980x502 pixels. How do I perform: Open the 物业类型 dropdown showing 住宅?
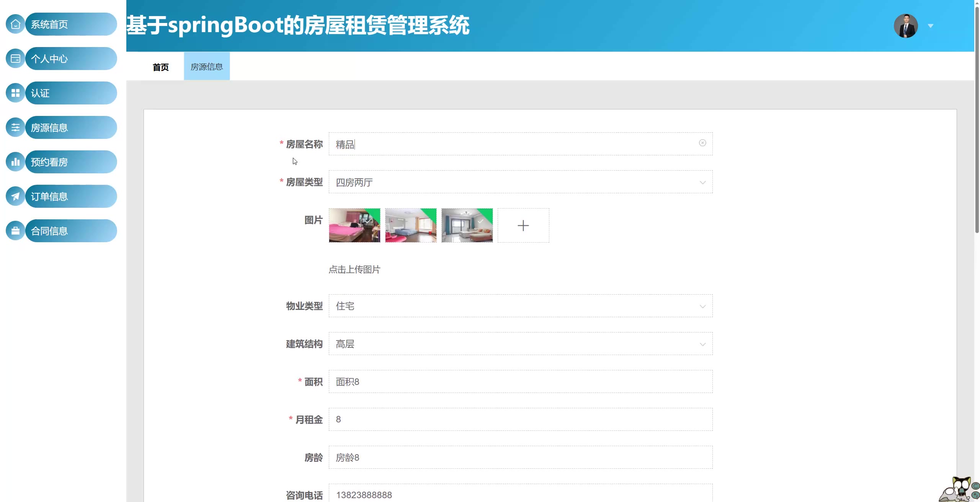[x=520, y=306]
